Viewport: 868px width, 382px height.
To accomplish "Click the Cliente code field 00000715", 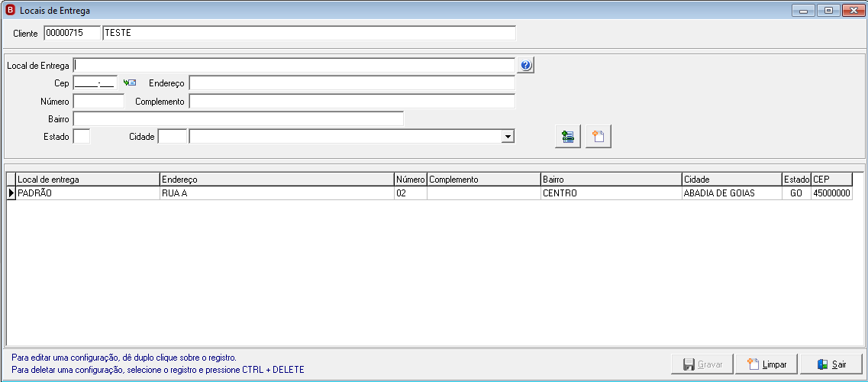I will (x=72, y=33).
